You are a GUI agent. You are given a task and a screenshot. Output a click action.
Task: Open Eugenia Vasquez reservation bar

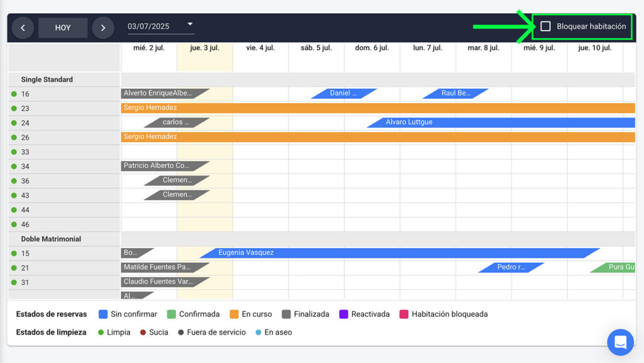click(x=246, y=253)
